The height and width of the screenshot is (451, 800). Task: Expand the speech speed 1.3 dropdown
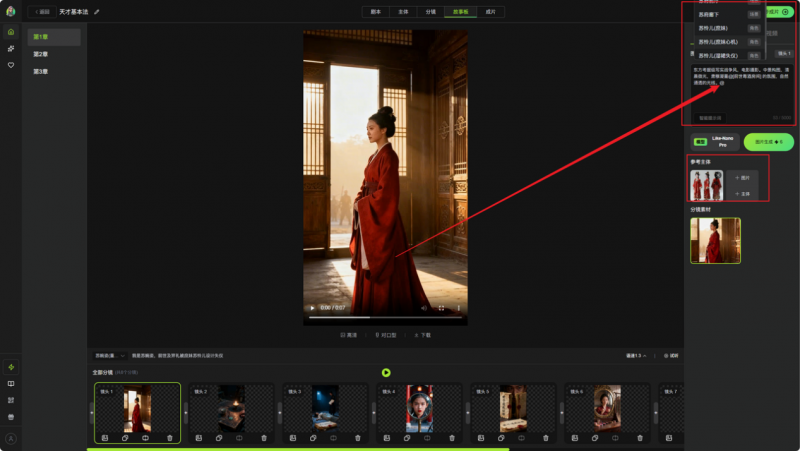pyautogui.click(x=636, y=355)
